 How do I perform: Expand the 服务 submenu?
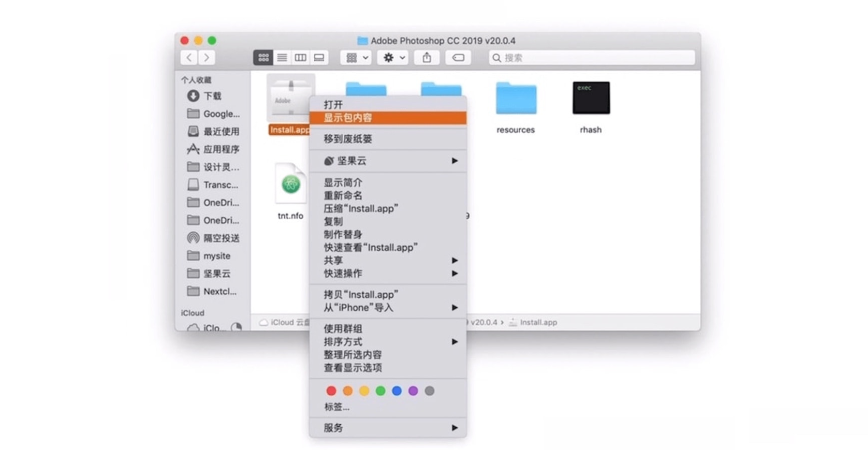coord(388,428)
